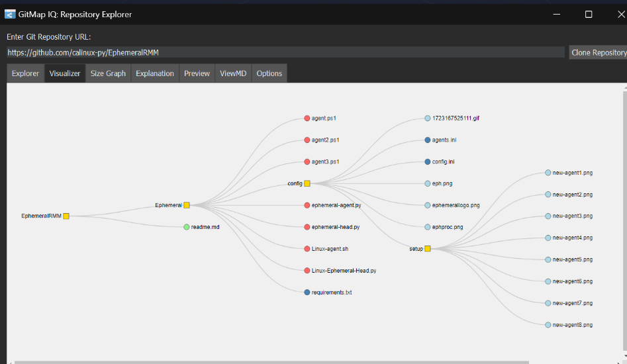Click the 'ephemeral-agent.py' label text
The width and height of the screenshot is (627, 364).
[x=336, y=205]
